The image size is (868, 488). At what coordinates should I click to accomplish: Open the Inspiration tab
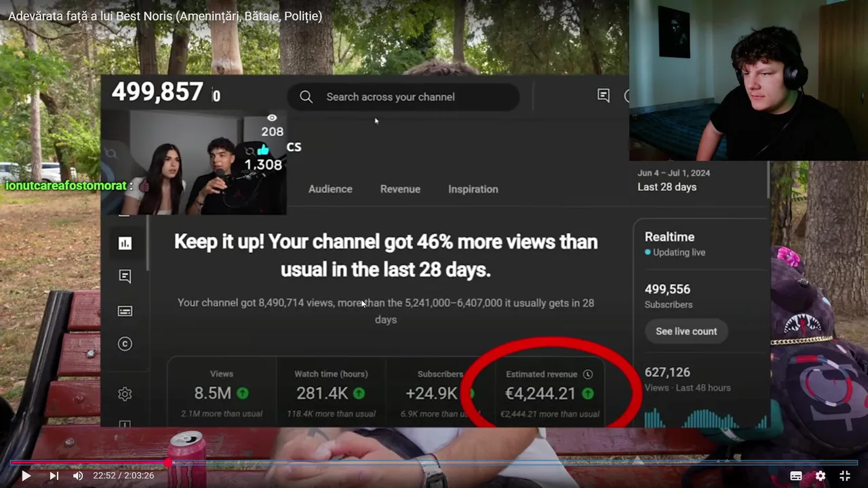[x=473, y=189]
